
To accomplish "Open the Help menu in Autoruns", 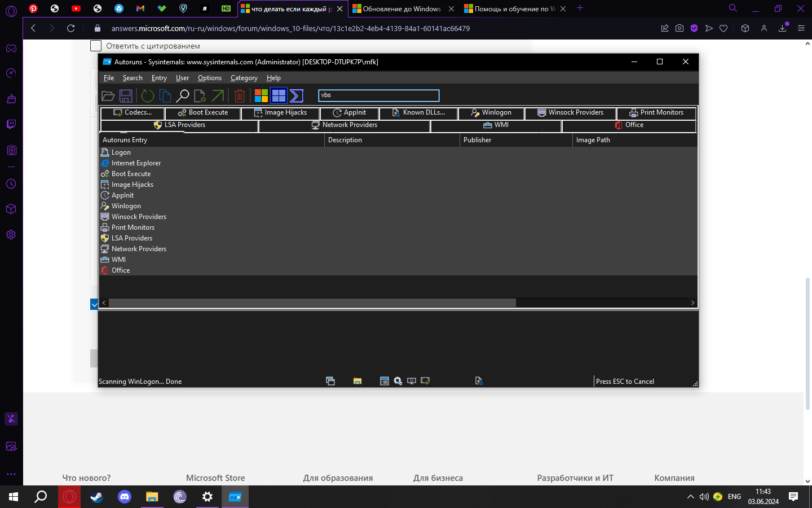I will tap(273, 78).
